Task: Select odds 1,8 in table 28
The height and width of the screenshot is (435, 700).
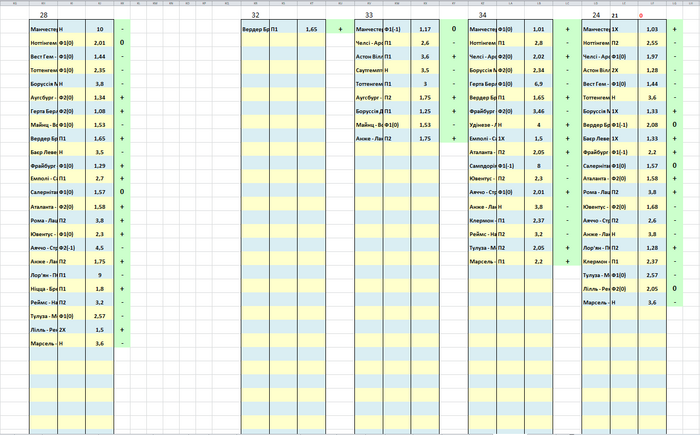Action: 100,289
